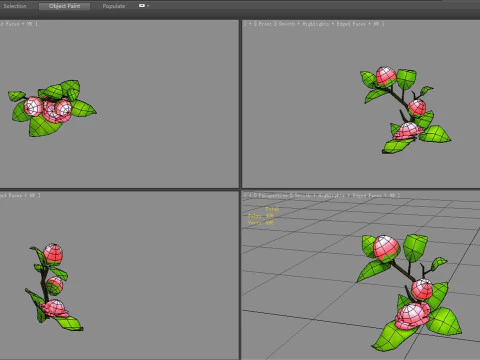Click the 'Edged Faces' label in the bottom-left viewport
This screenshot has height=360, width=480.
coord(11,196)
